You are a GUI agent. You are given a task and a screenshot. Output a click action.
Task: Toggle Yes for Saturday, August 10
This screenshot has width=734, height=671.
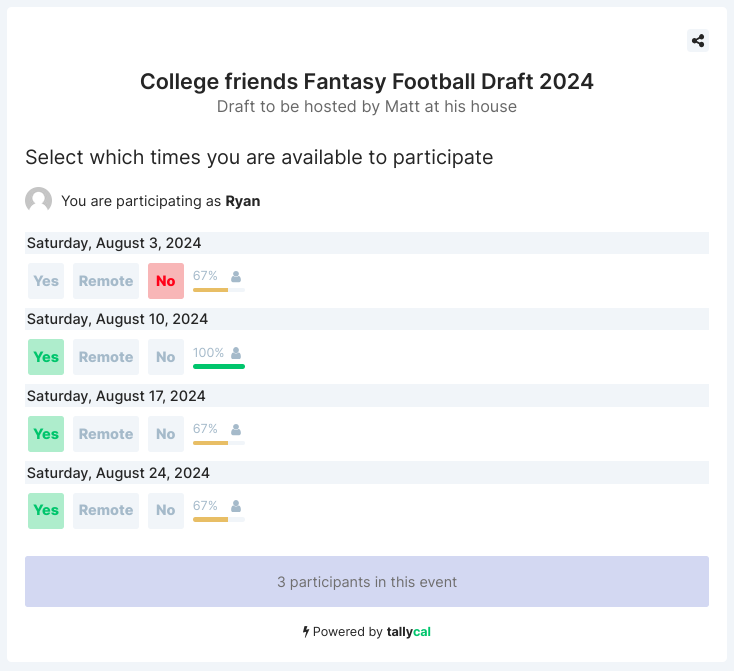[46, 357]
